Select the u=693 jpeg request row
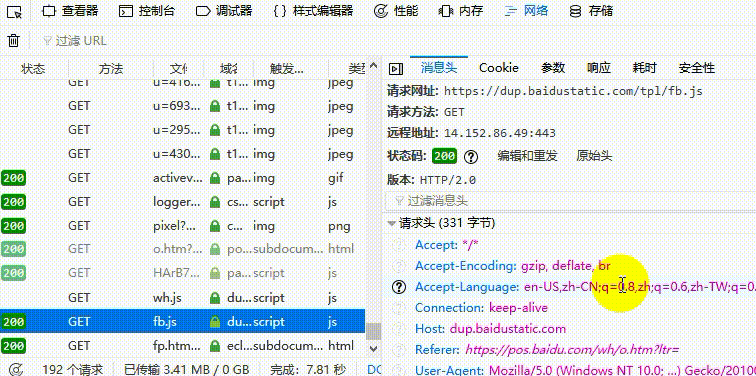756x376 pixels. (182, 106)
